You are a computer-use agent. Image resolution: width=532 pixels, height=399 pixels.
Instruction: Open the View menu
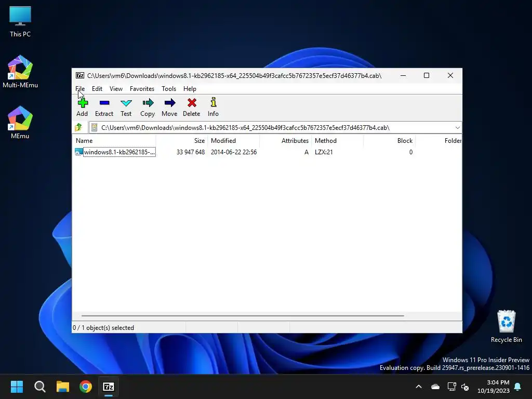(116, 88)
